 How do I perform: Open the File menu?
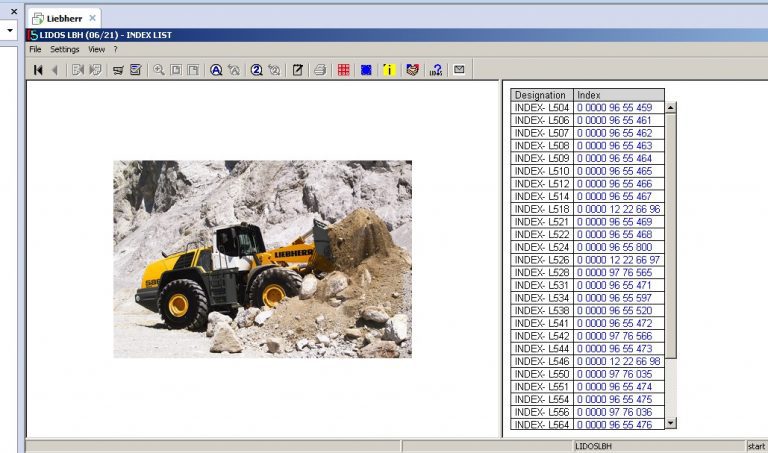(x=35, y=49)
